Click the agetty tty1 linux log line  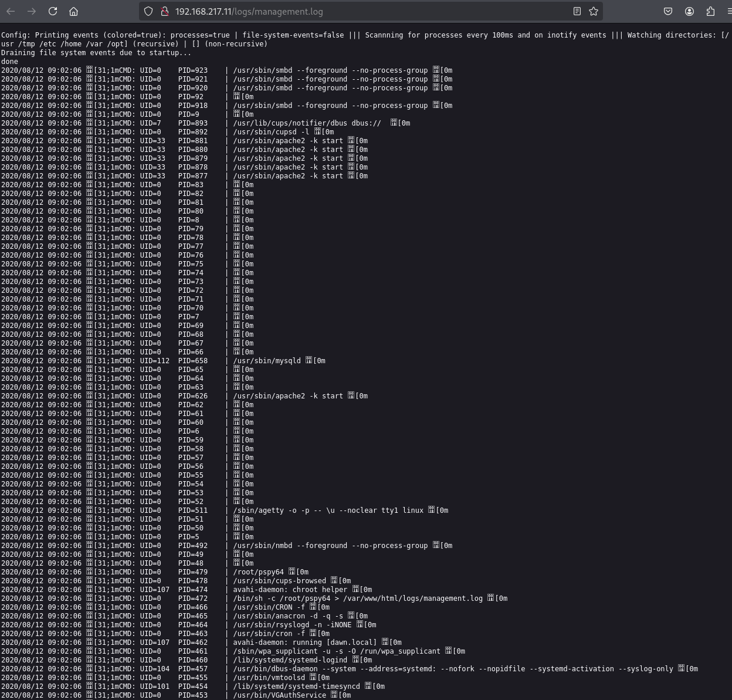328,510
